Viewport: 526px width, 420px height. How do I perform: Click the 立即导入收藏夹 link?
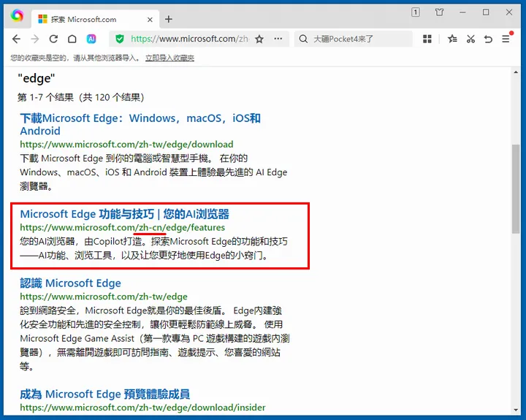click(x=169, y=58)
